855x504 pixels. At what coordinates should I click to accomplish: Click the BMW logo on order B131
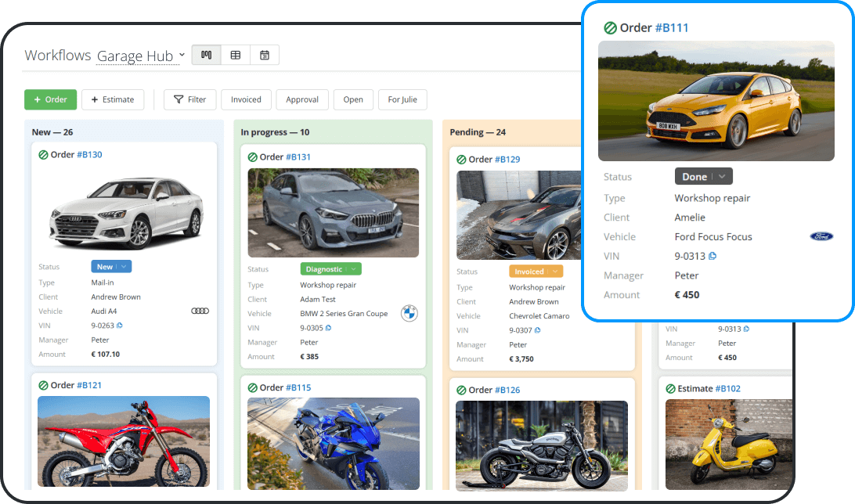pos(409,313)
